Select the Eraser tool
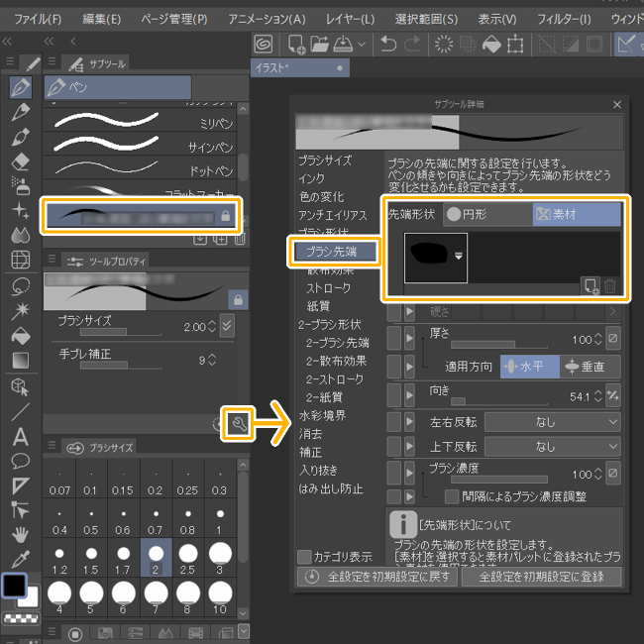Image resolution: width=644 pixels, height=644 pixels. pos(21,161)
